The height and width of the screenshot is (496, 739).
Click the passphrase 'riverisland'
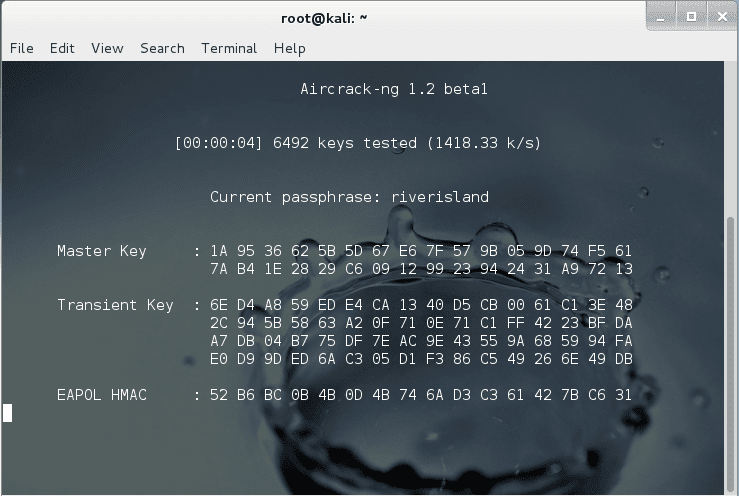tap(440, 197)
